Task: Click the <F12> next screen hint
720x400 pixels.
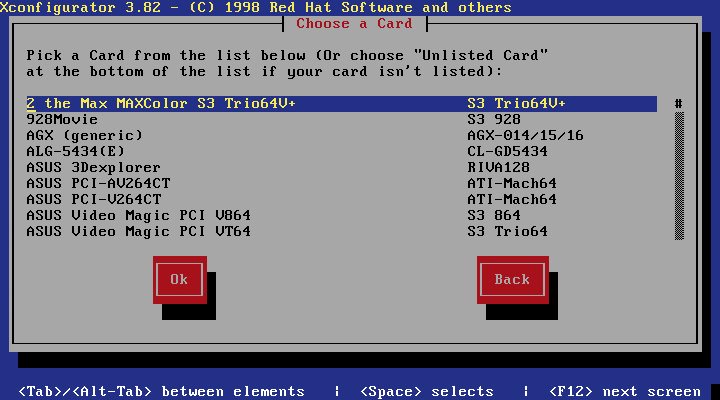Action: (625, 391)
